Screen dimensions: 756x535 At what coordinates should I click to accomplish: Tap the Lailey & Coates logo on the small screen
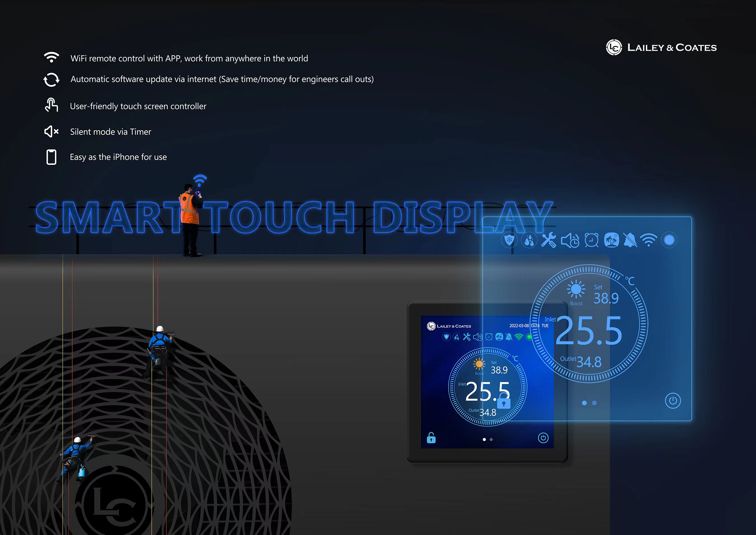[x=449, y=326]
